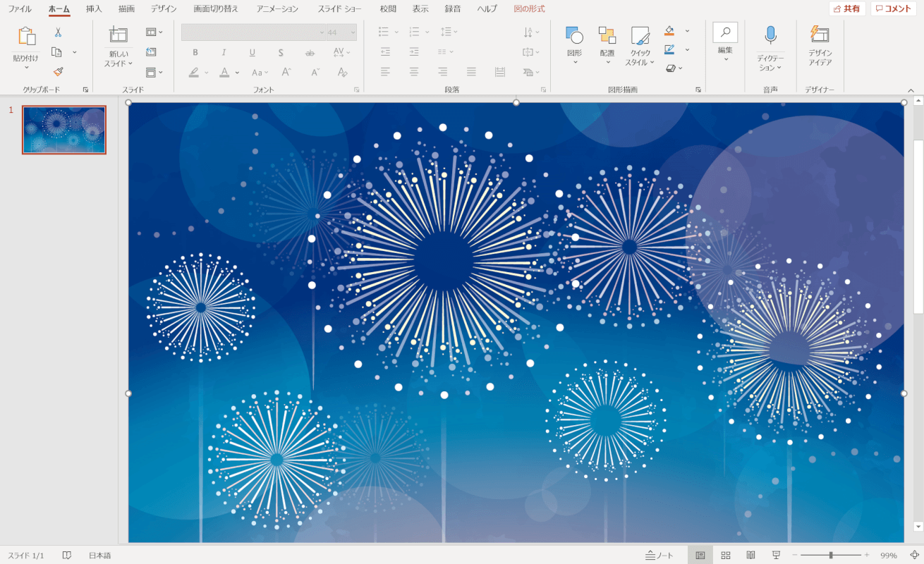Switch to Slide Sorter view
The image size is (924, 564).
coord(725,556)
